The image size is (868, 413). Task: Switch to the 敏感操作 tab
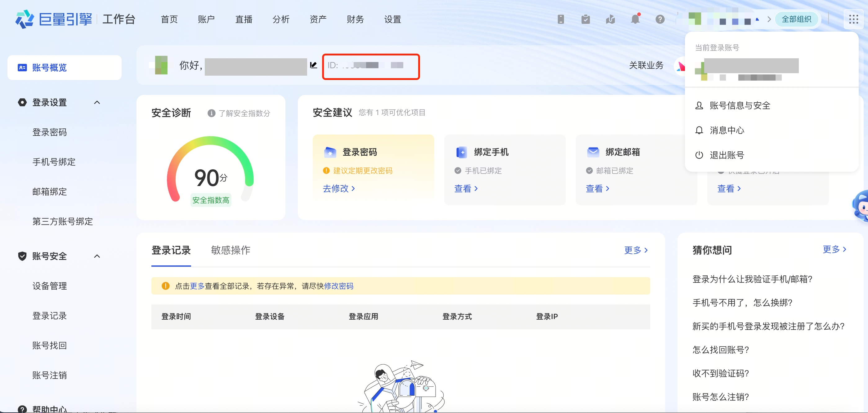point(230,250)
